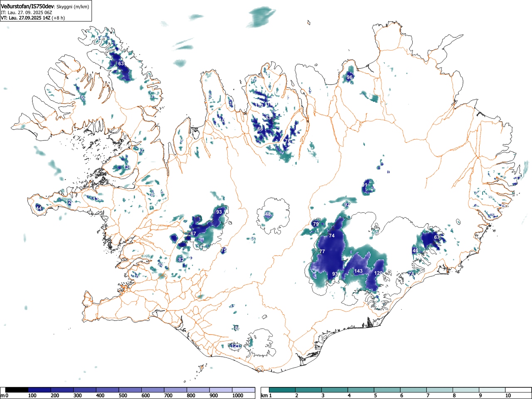Select the 1–2 km dark teal swatch
The width and height of the screenshot is (532, 399).
coord(282,390)
